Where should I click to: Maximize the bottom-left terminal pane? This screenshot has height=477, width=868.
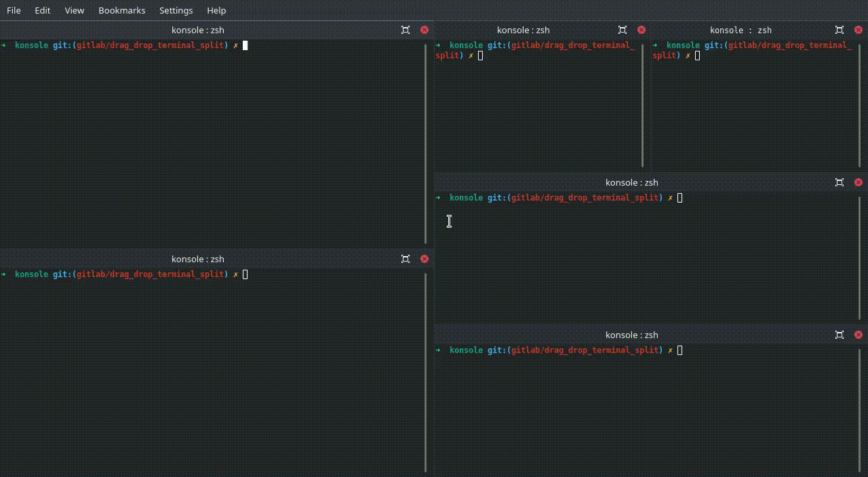coord(406,259)
